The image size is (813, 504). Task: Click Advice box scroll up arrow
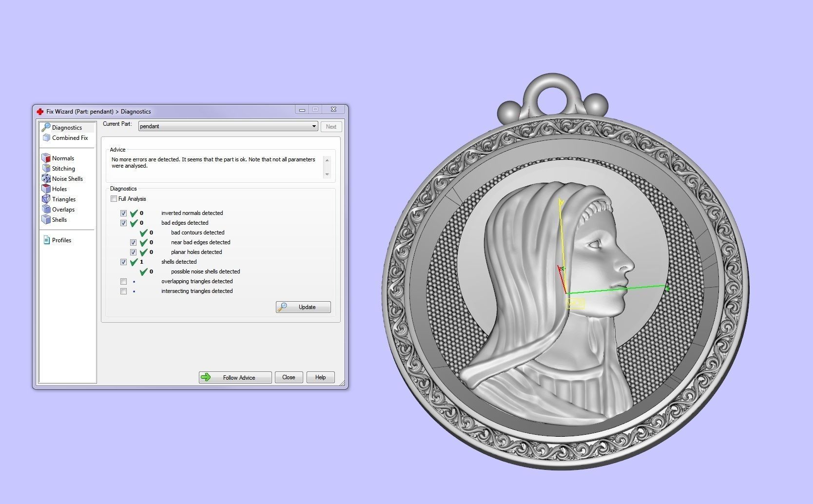point(327,160)
